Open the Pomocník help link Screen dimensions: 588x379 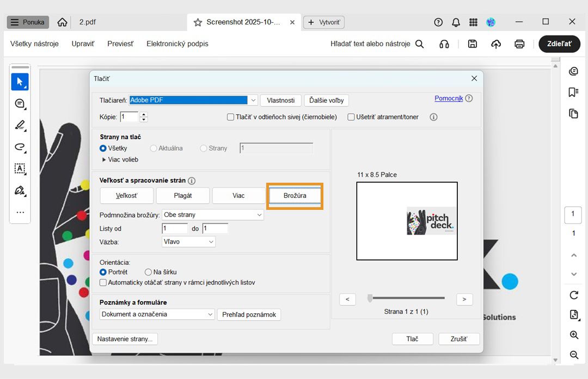tap(449, 98)
